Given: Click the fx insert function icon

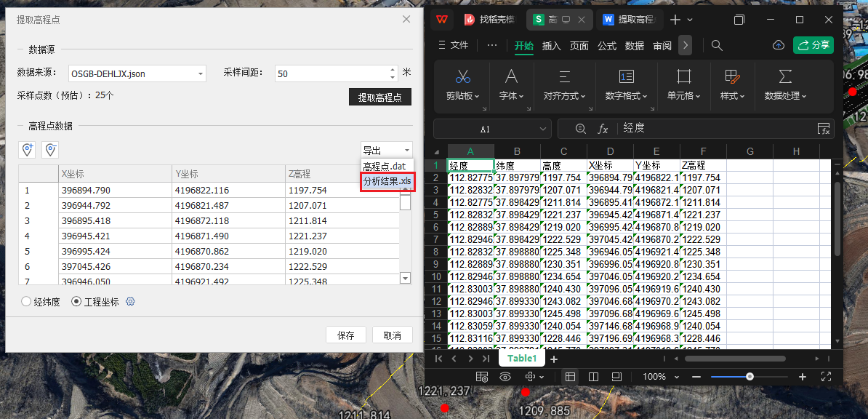Looking at the screenshot, I should 603,129.
